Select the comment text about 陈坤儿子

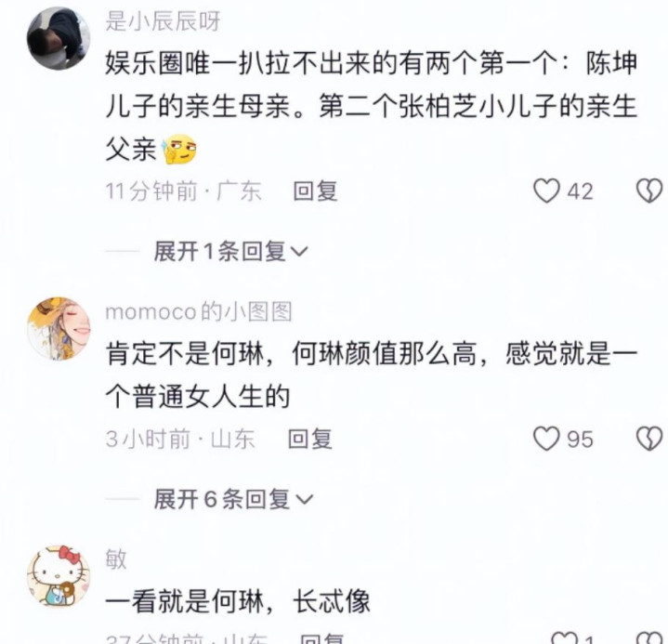(371, 107)
